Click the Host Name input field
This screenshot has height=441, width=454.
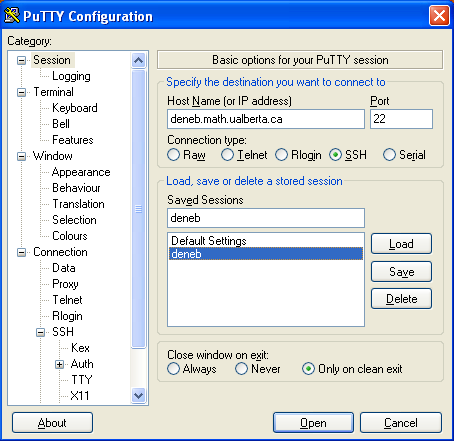266,119
